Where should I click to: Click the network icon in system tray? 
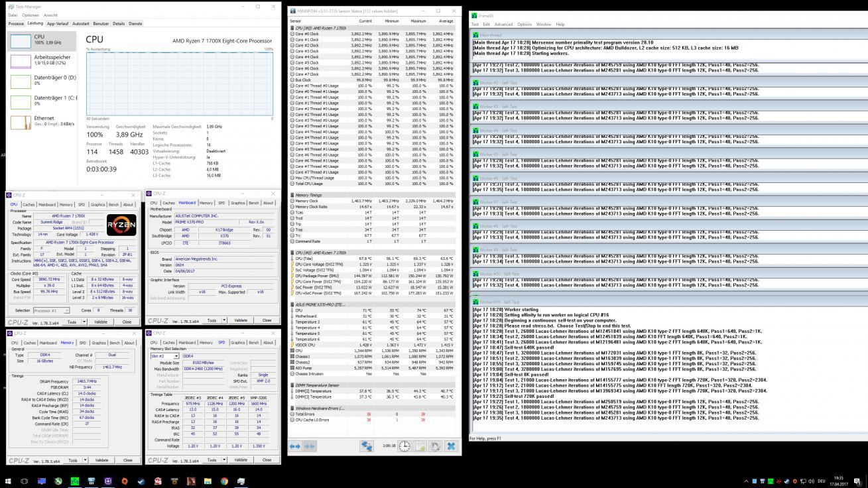pyautogui.click(x=802, y=481)
